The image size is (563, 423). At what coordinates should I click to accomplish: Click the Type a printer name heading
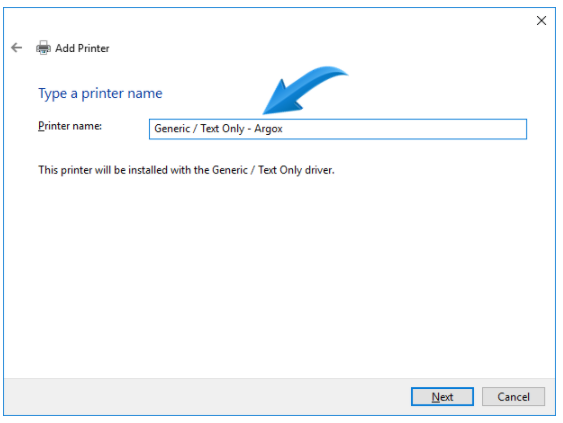pos(100,93)
